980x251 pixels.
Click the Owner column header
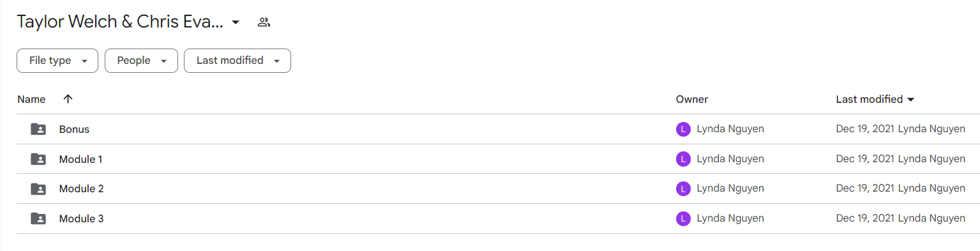tap(692, 100)
